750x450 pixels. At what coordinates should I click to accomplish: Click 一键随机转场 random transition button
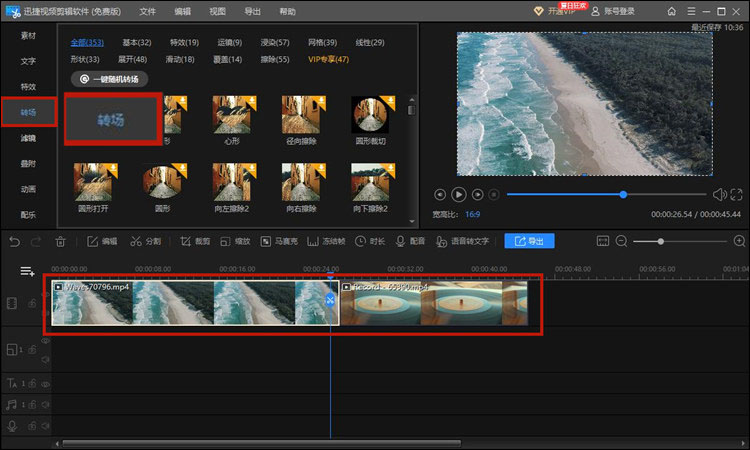(110, 79)
